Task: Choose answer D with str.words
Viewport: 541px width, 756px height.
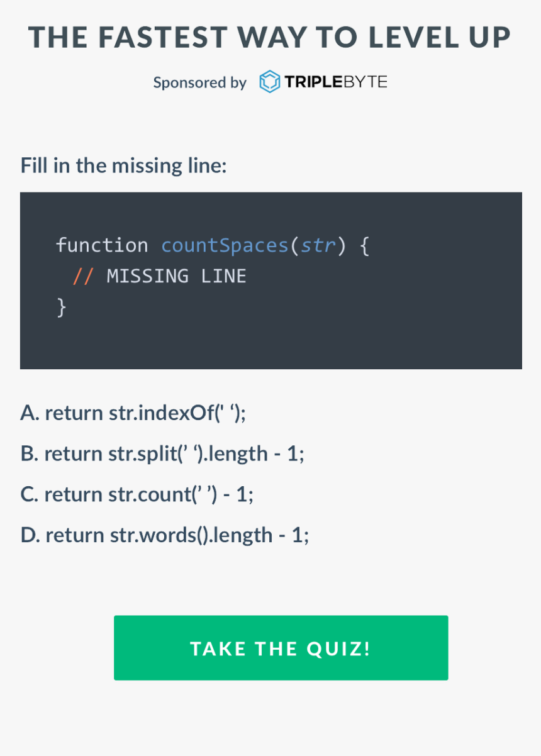Action: point(165,535)
